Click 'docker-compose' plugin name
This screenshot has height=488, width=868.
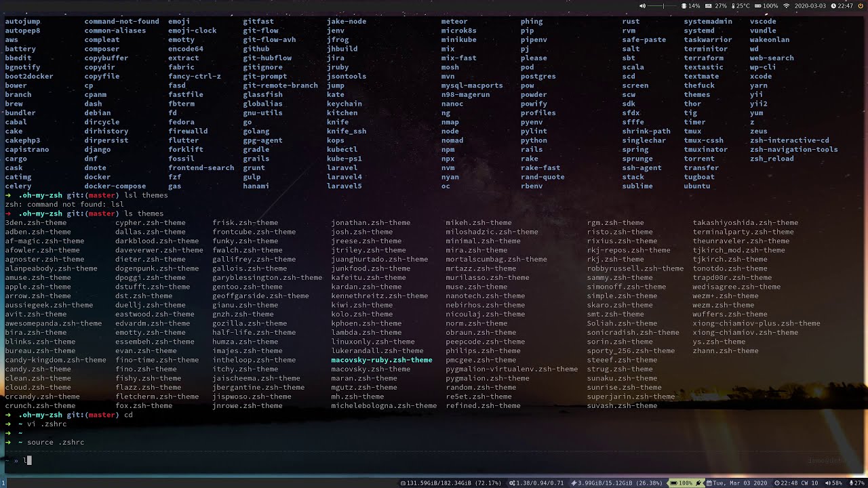point(115,186)
